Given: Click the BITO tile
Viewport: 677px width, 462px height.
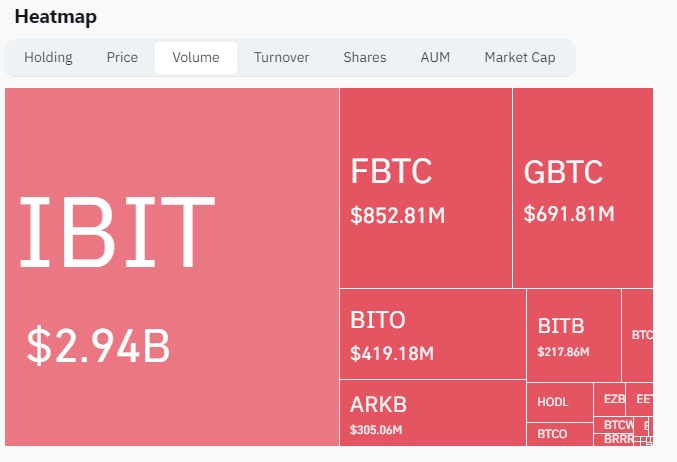Looking at the screenshot, I should point(432,335).
